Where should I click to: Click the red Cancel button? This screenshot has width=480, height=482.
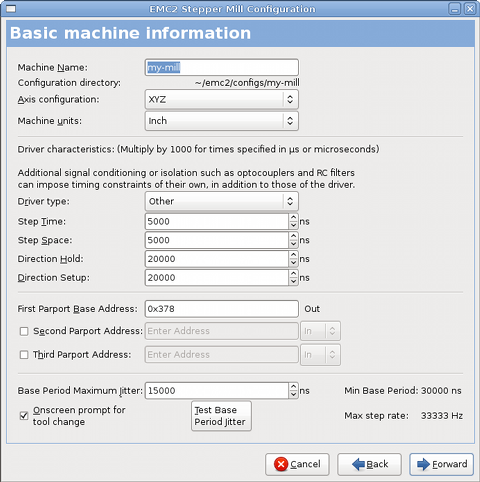point(297,464)
